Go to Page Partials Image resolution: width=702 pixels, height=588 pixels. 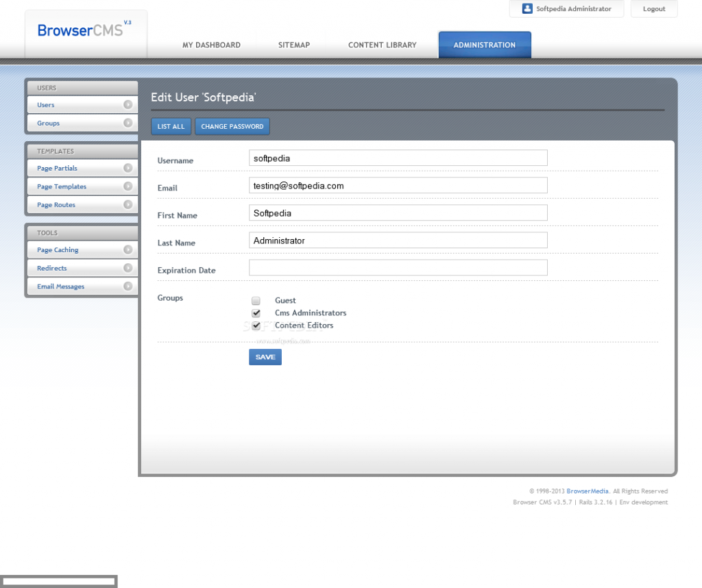pos(82,169)
